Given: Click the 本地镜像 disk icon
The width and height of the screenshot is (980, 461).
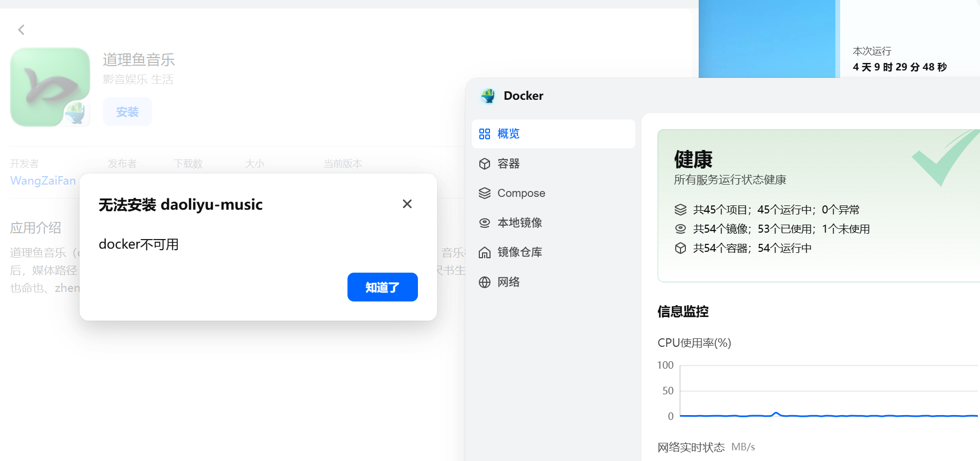Looking at the screenshot, I should pos(485,222).
